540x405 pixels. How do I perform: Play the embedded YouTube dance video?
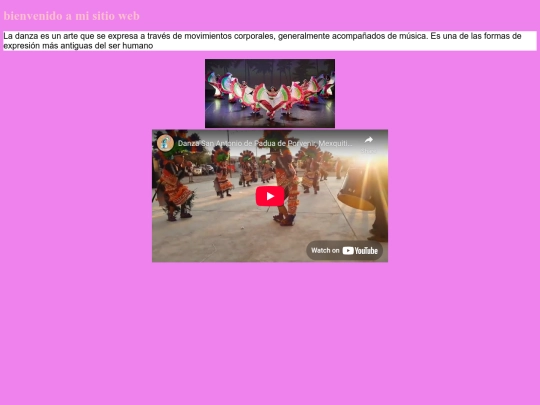click(x=270, y=196)
